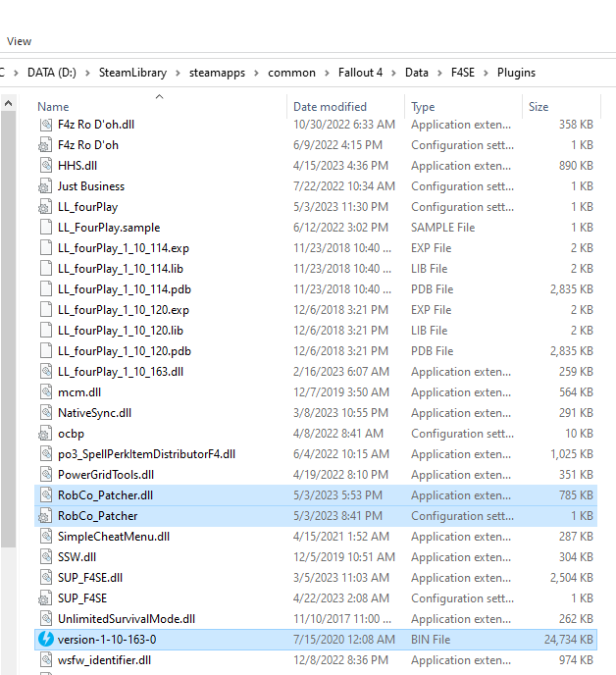Click the ocbp config file icon

(x=44, y=434)
